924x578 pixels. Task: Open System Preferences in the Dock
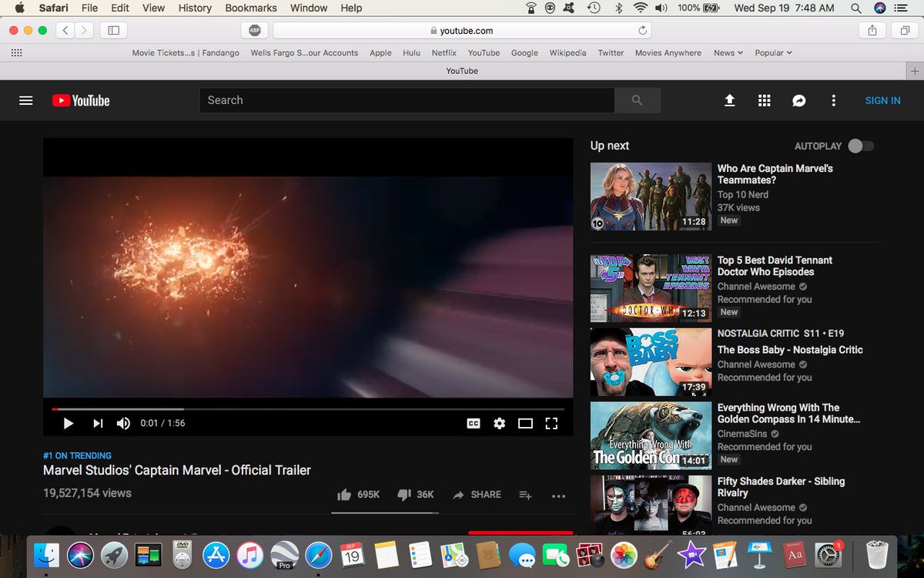click(x=829, y=554)
